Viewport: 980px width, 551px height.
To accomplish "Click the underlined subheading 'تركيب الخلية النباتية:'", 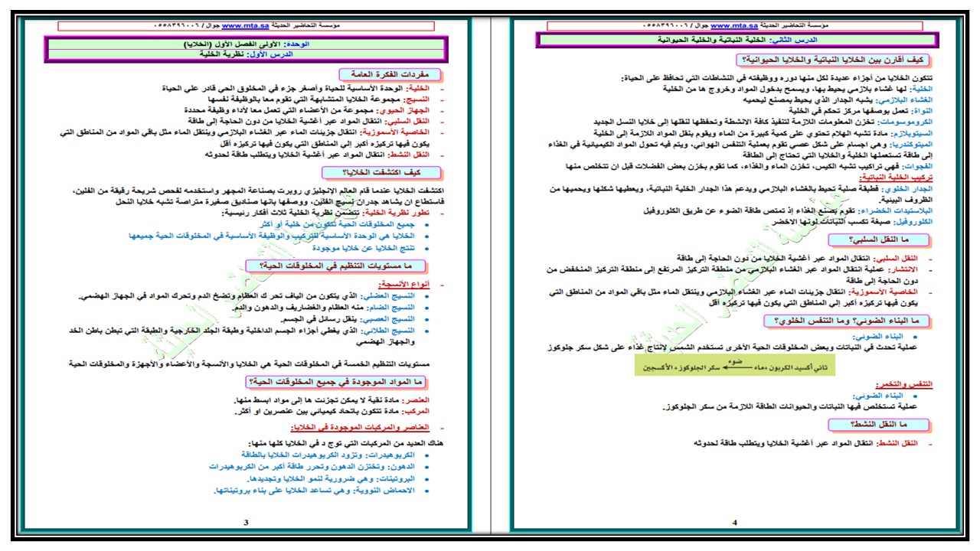I will [x=897, y=177].
